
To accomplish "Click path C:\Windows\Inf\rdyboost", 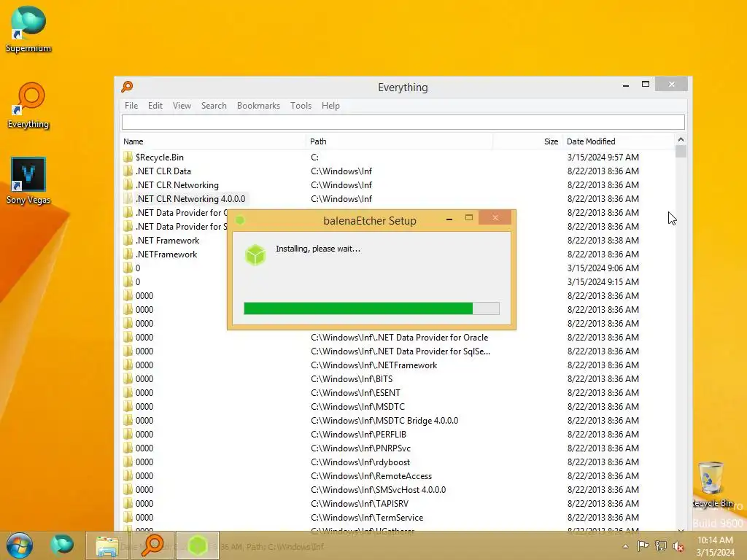I will [x=360, y=462].
